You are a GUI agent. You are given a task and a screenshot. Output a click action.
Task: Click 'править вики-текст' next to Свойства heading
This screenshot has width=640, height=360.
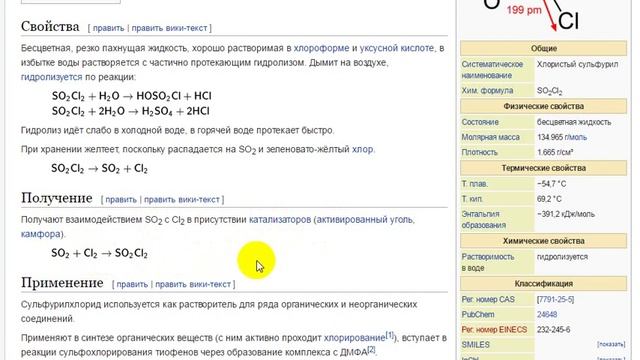(169, 28)
